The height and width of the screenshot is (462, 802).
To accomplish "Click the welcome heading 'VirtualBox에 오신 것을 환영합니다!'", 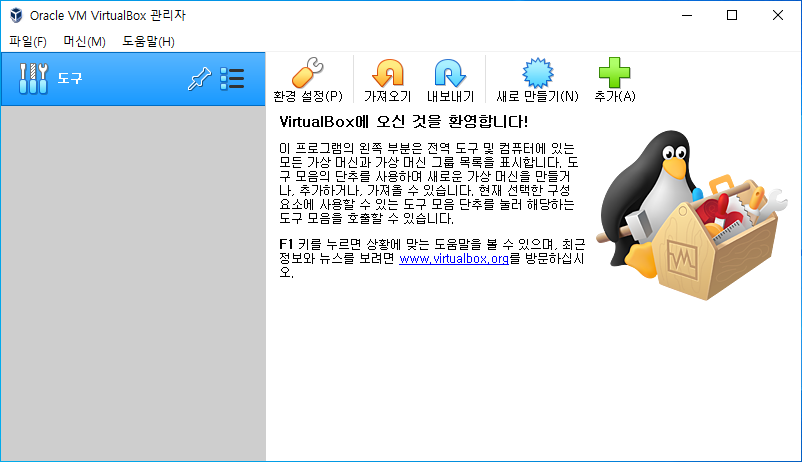I will tap(404, 122).
